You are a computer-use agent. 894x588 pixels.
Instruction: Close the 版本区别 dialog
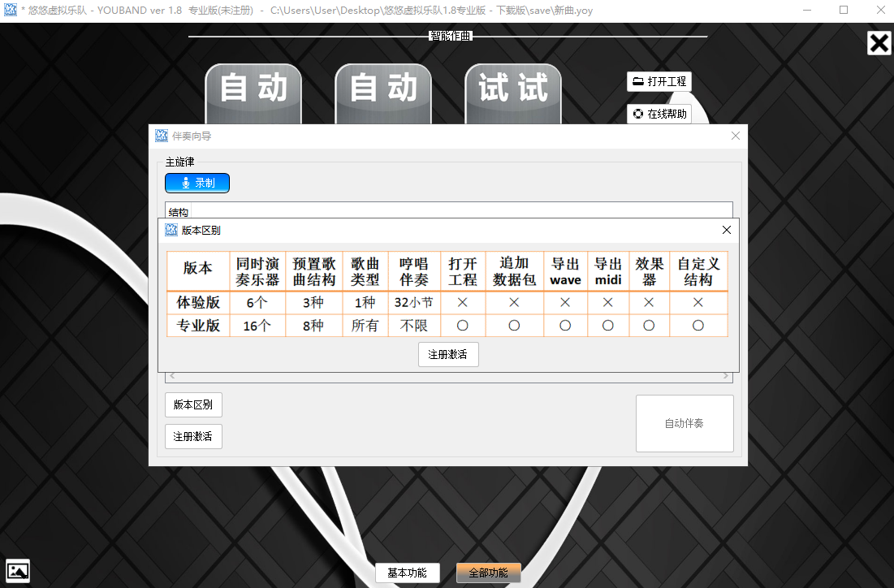point(727,230)
